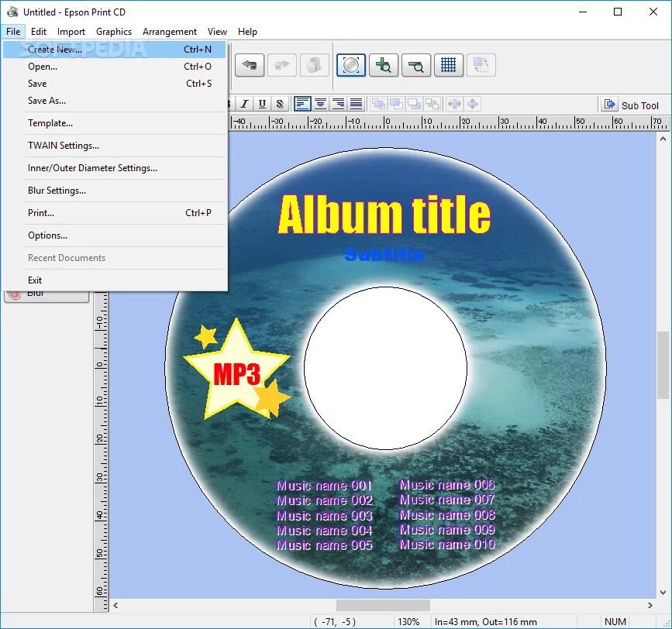Click Recent Documents menu entry

point(115,258)
